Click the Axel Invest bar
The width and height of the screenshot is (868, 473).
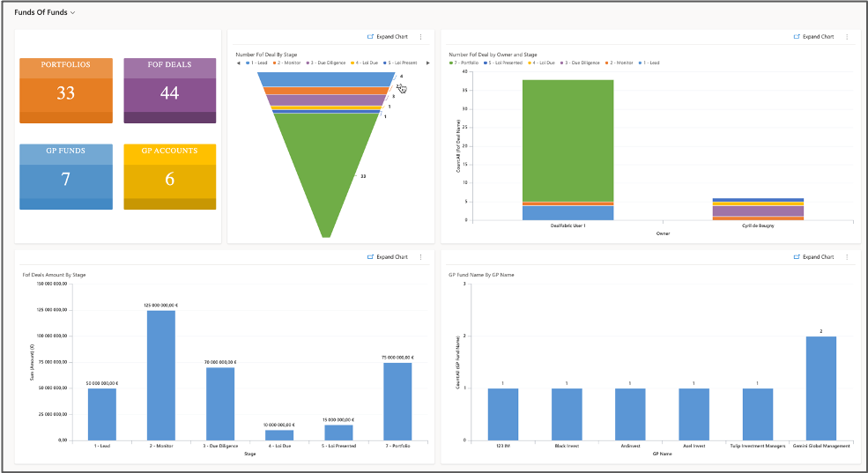click(694, 414)
